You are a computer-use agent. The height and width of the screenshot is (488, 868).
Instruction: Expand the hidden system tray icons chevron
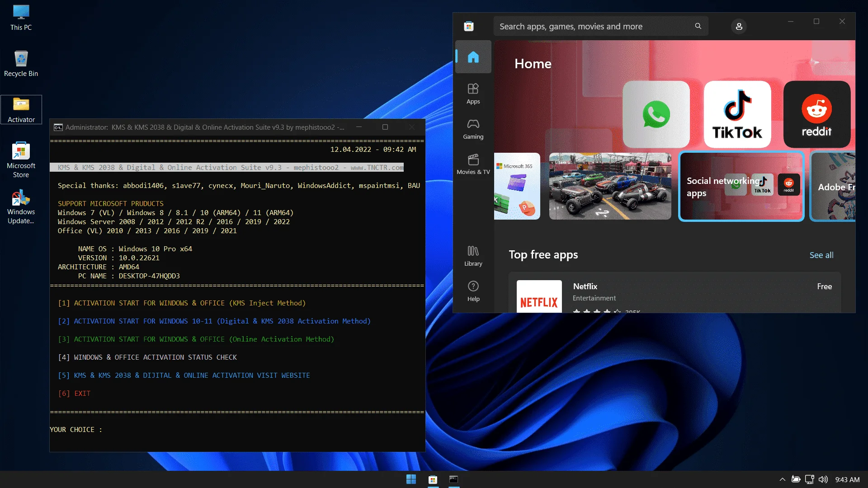pyautogui.click(x=783, y=479)
